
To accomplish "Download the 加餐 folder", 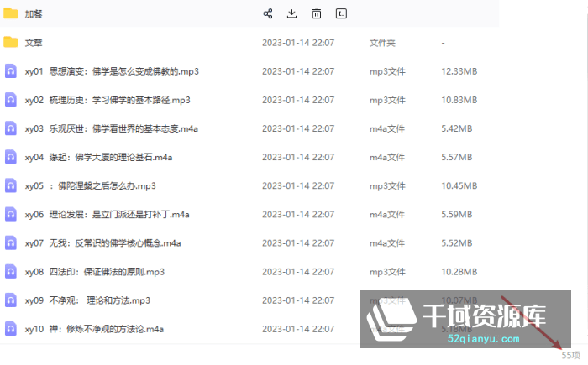I will 291,14.
